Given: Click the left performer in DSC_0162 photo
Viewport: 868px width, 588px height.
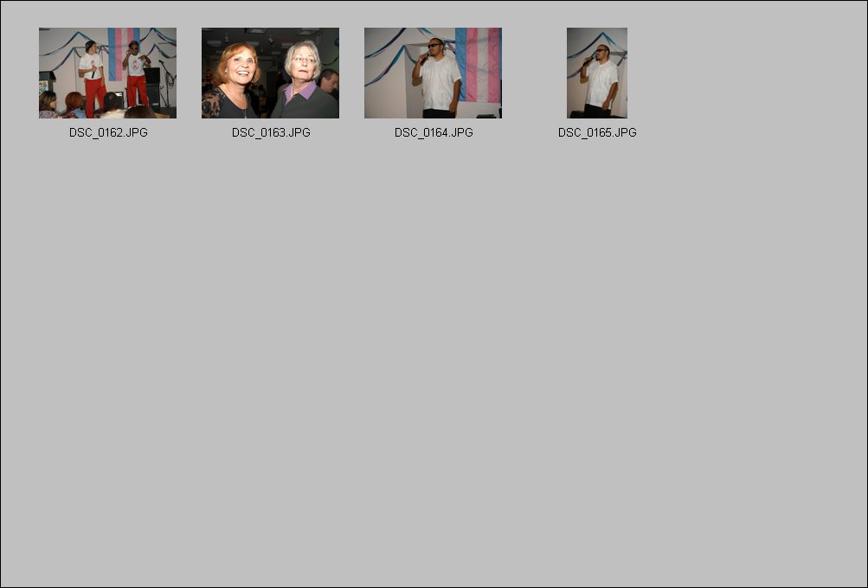Looking at the screenshot, I should (93, 78).
